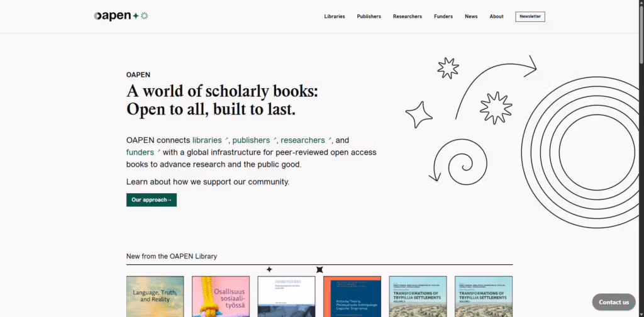Select the "Kritische Theorie" book cover
The image size is (644, 317).
352,296
